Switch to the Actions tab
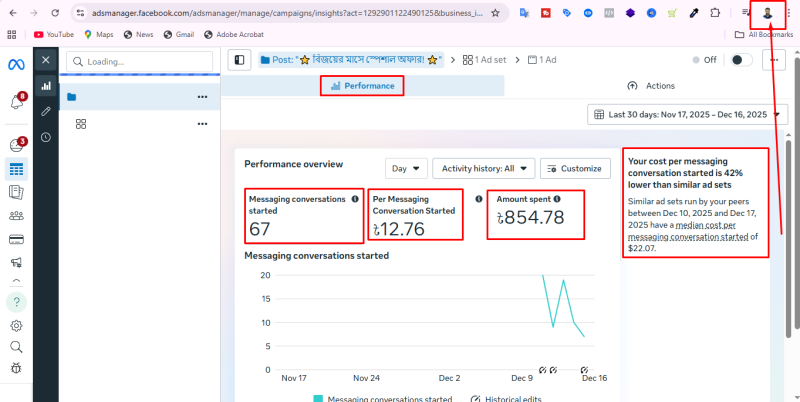The image size is (800, 402). (x=650, y=86)
